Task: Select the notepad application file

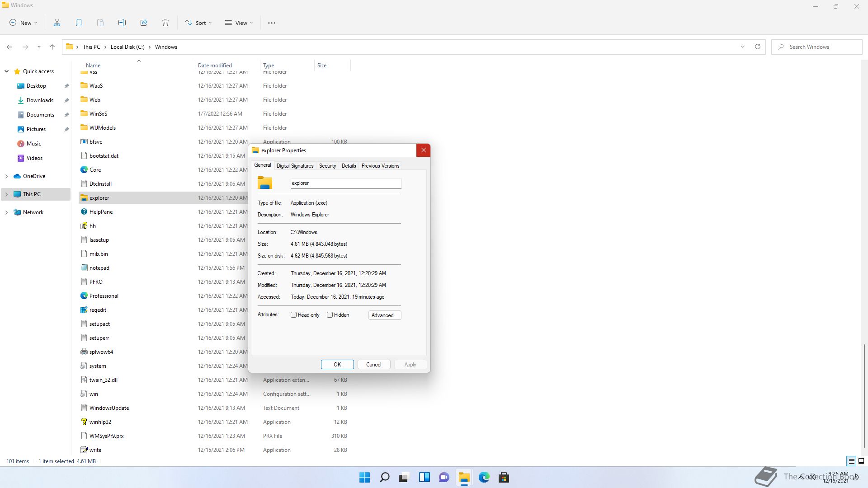Action: (x=99, y=268)
